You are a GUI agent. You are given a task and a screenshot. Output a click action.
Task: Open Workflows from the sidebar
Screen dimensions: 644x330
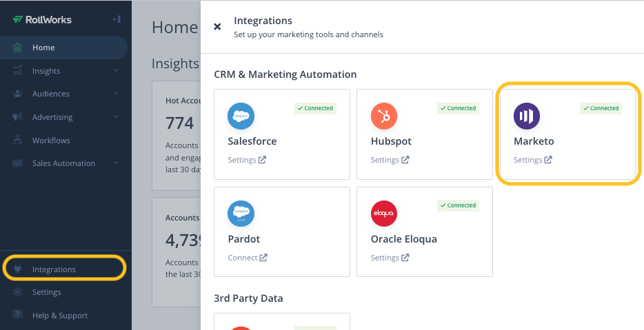tap(51, 141)
